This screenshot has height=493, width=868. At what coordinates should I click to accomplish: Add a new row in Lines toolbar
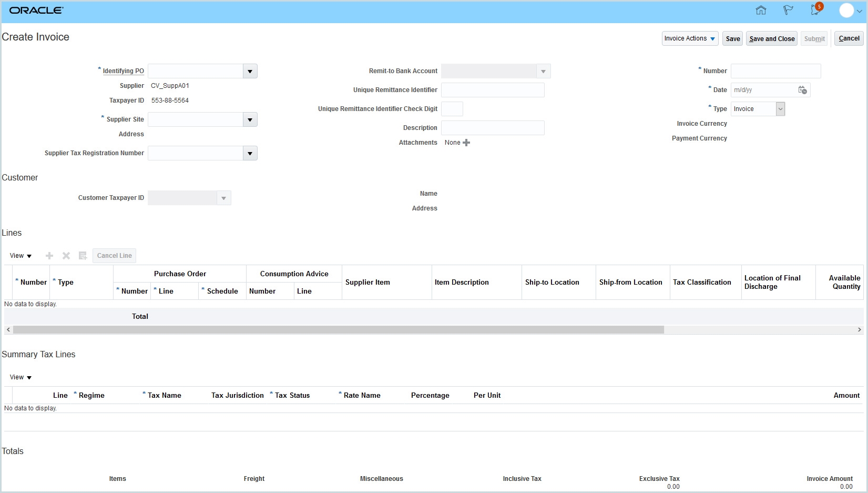click(x=49, y=256)
